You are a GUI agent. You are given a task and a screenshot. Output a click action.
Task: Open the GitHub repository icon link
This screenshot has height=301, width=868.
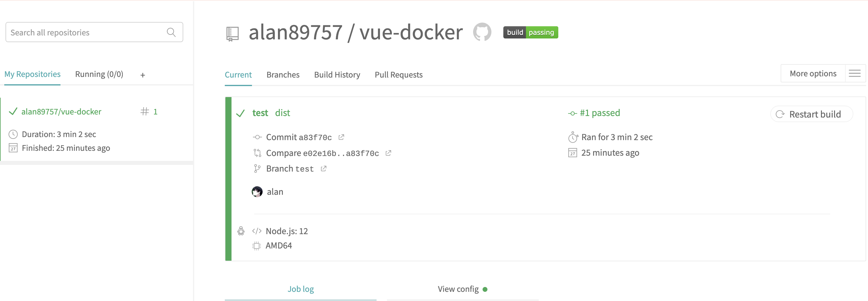482,32
